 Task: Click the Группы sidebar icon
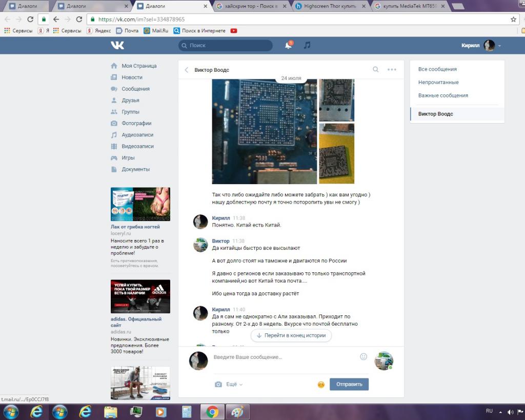pyautogui.click(x=114, y=112)
